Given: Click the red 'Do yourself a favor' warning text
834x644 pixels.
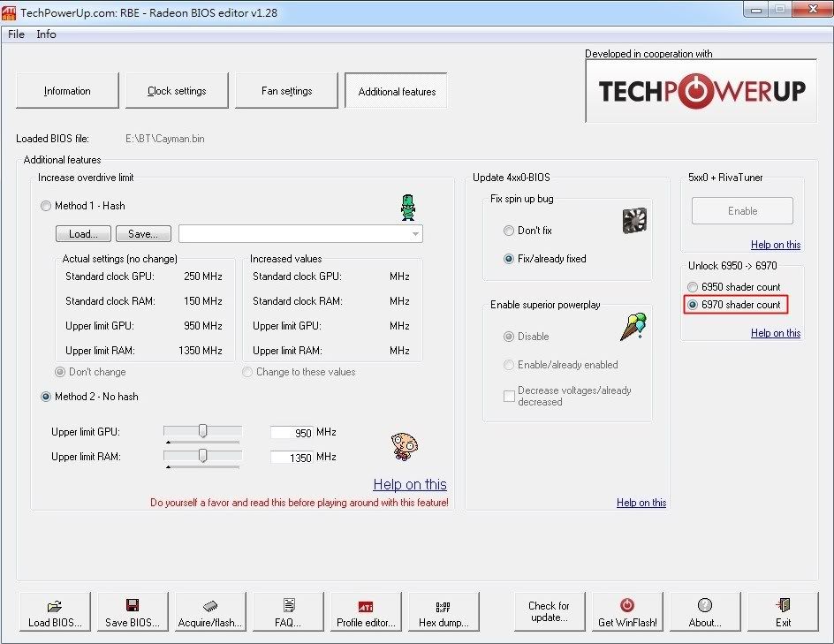Looking at the screenshot, I should tap(299, 503).
